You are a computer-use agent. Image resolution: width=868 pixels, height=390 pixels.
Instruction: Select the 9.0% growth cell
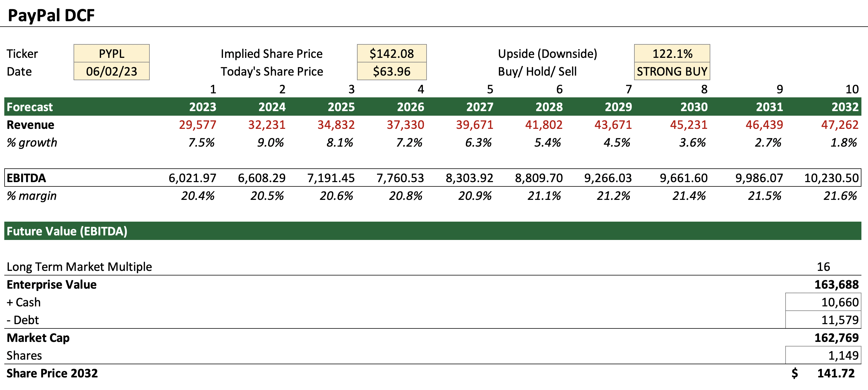[270, 143]
